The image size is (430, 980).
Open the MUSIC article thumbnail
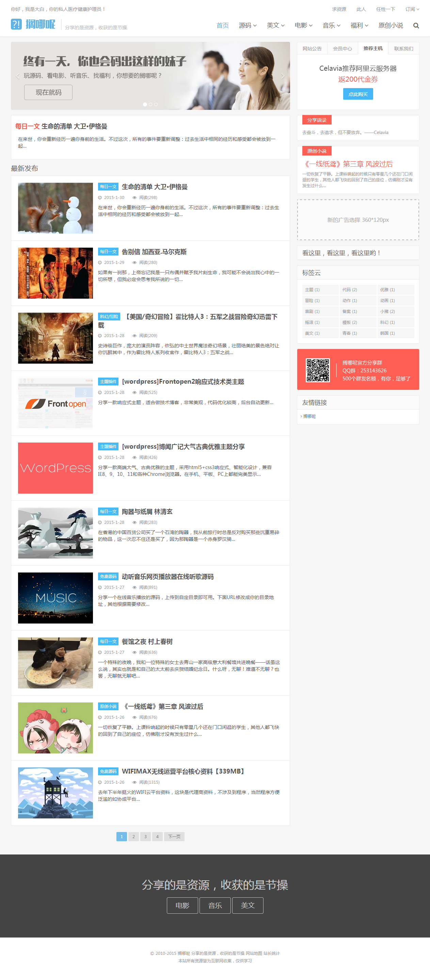(x=55, y=598)
